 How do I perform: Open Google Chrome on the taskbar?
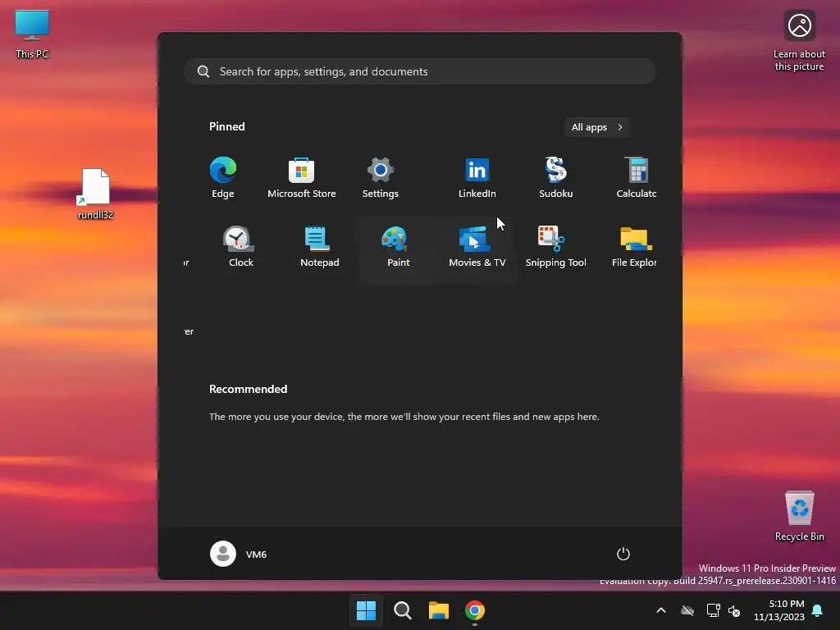[475, 610]
